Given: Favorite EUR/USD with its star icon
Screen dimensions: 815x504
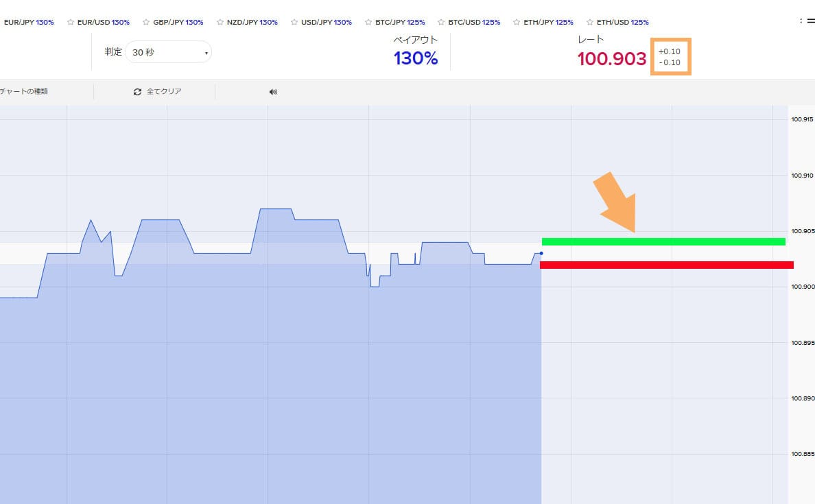Looking at the screenshot, I should coord(71,22).
